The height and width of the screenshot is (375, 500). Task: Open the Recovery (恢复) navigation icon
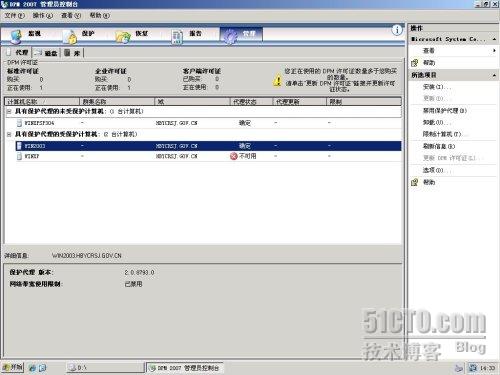click(x=123, y=37)
